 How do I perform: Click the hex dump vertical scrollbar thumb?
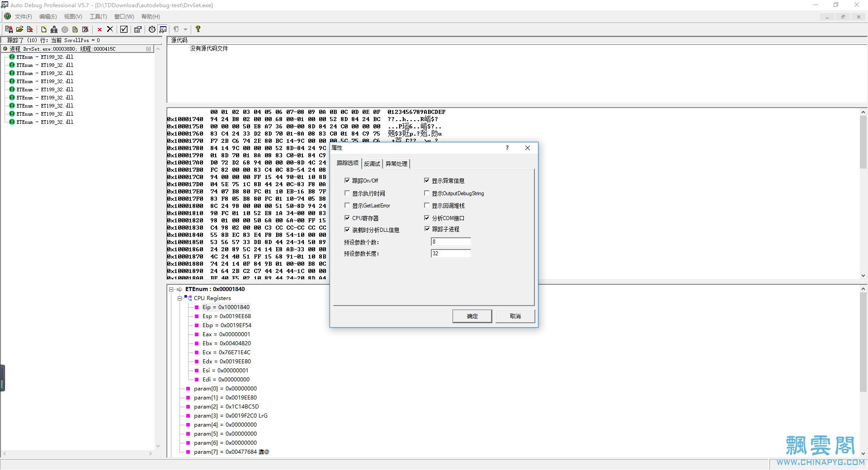coord(863,142)
